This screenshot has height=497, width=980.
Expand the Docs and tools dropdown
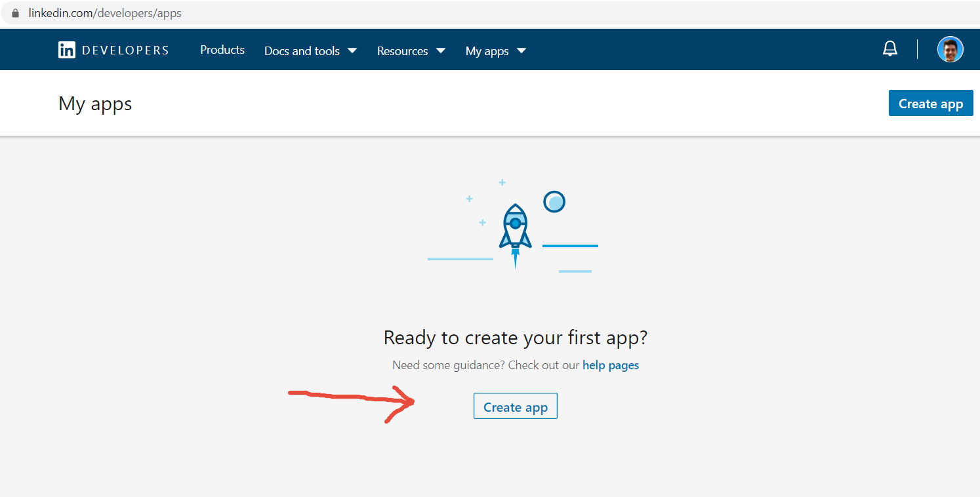point(310,50)
